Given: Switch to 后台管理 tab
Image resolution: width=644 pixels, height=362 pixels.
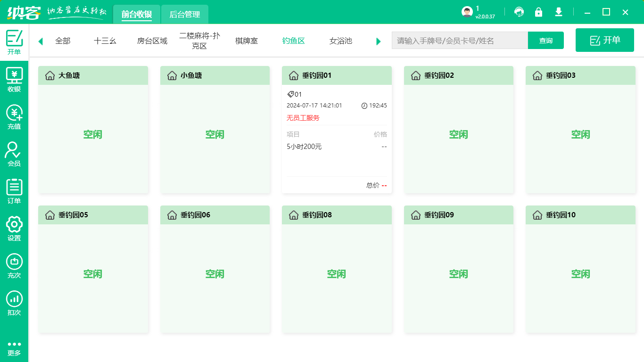Looking at the screenshot, I should coord(185,14).
